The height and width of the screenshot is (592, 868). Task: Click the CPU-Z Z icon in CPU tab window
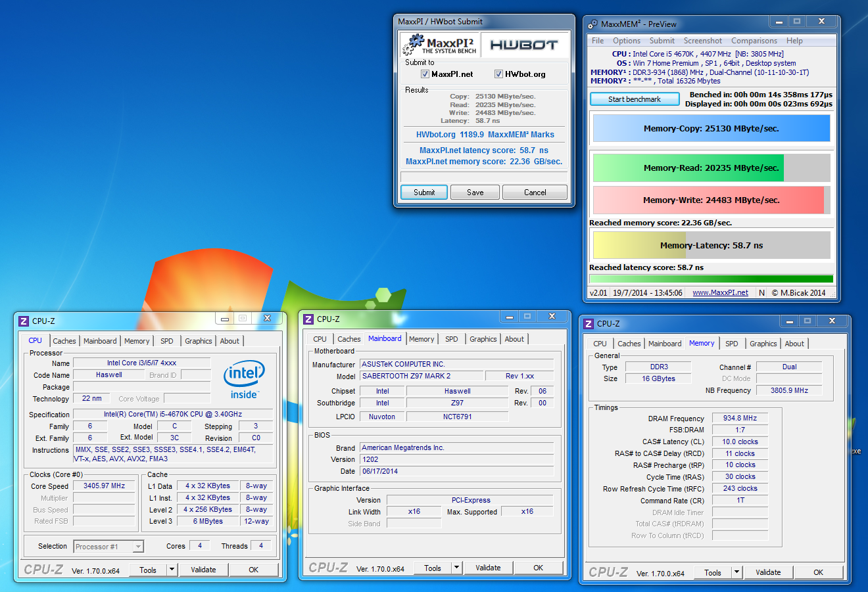(x=24, y=321)
